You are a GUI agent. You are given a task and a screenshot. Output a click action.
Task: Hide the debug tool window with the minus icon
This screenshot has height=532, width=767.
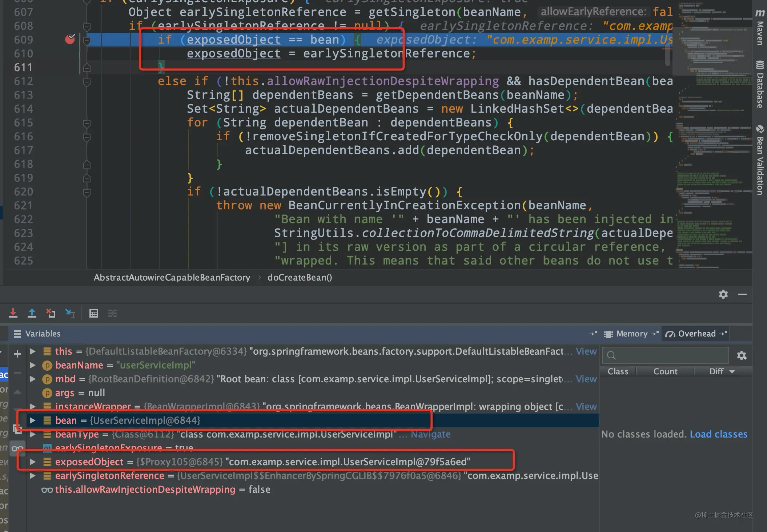(x=742, y=294)
